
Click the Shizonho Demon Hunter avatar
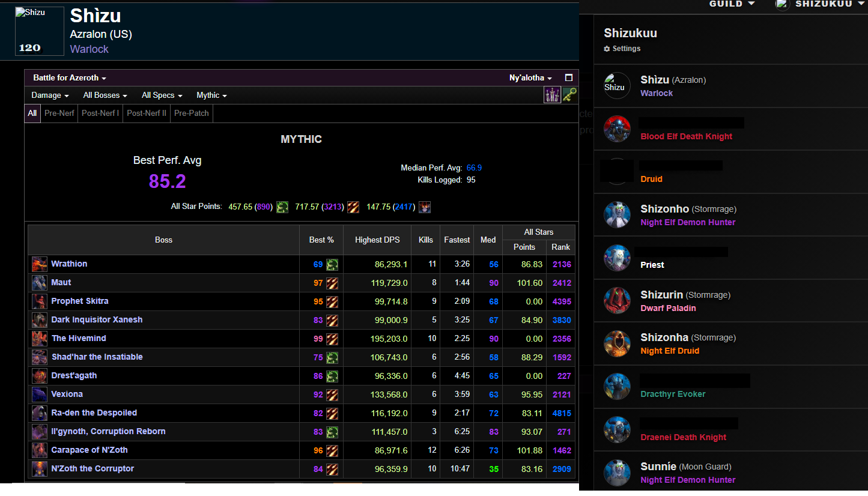pos(618,215)
